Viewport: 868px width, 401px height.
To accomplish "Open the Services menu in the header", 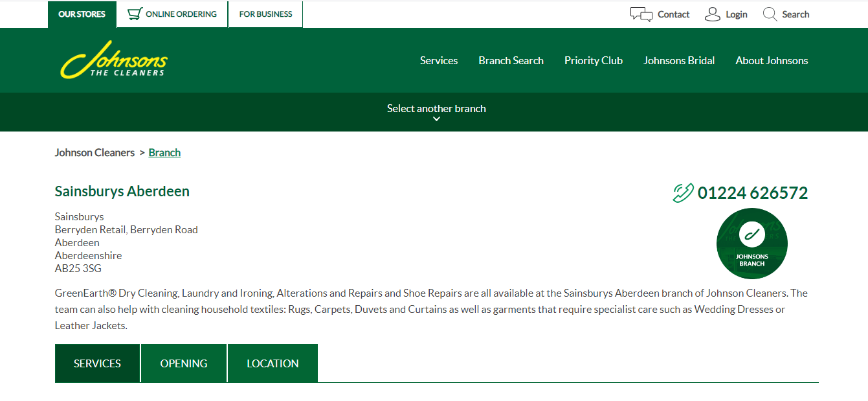I will click(x=439, y=60).
